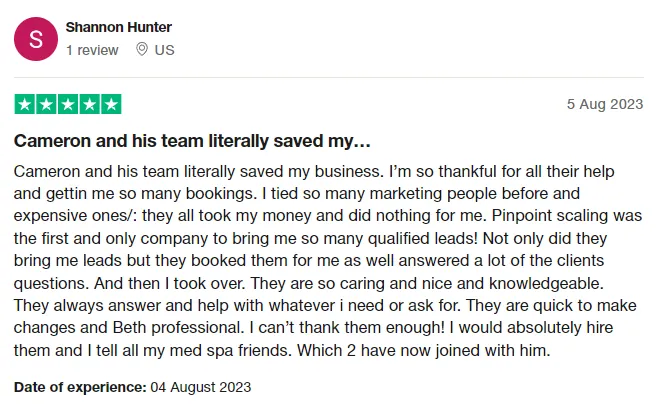
Task: Click the location pin icon beside US
Action: (142, 50)
